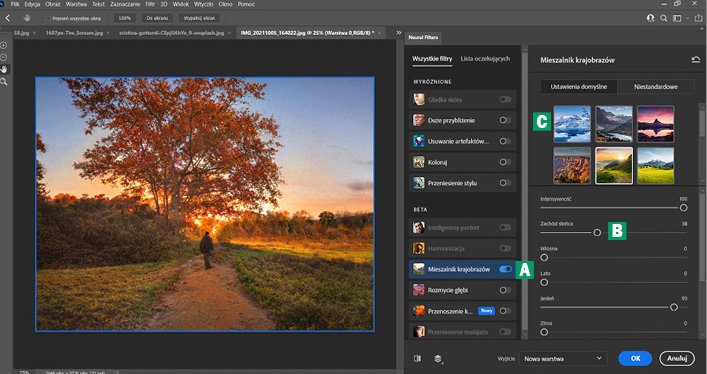Viewport: 707px width, 374px height.
Task: Select the Hand tool in left toolbar
Action: [x=4, y=69]
